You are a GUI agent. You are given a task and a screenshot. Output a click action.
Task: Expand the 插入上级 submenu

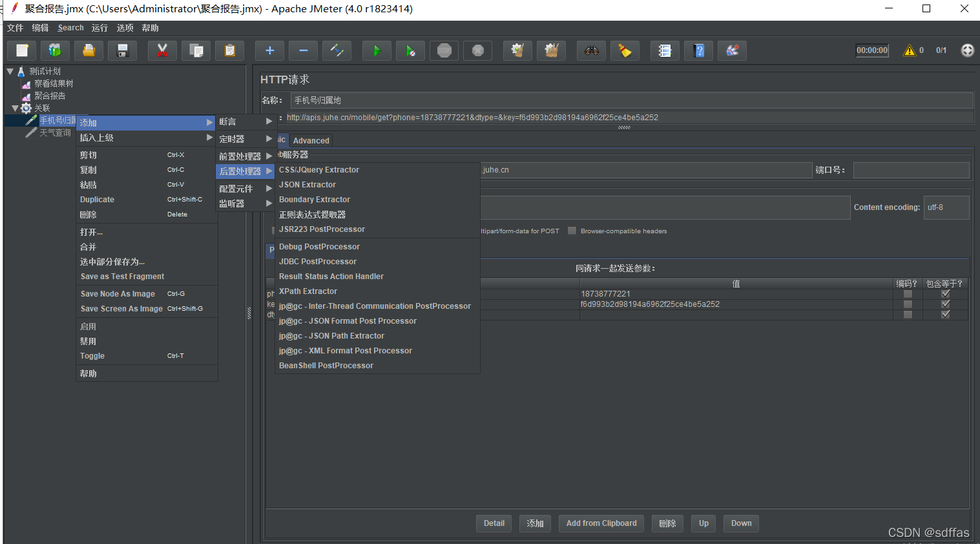pos(146,138)
